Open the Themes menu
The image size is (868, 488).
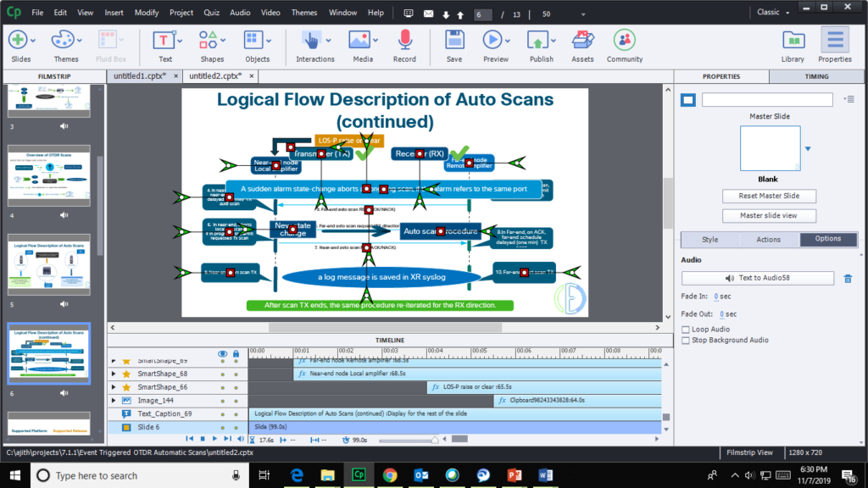coord(304,13)
